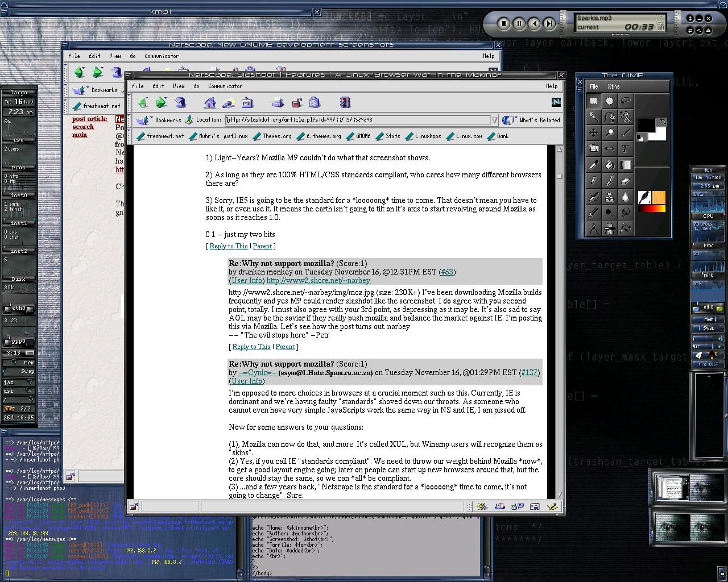
Task: Pick GIMP foreground black color swatch
Action: pyautogui.click(x=646, y=124)
